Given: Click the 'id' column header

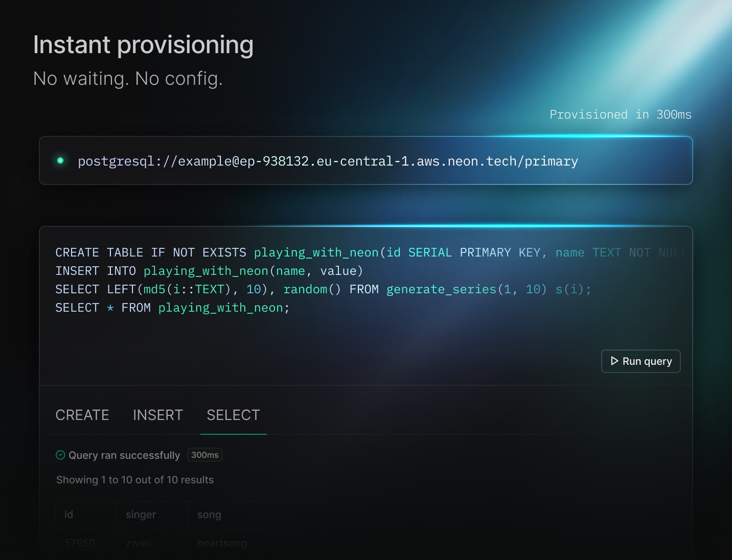Looking at the screenshot, I should pos(69,515).
